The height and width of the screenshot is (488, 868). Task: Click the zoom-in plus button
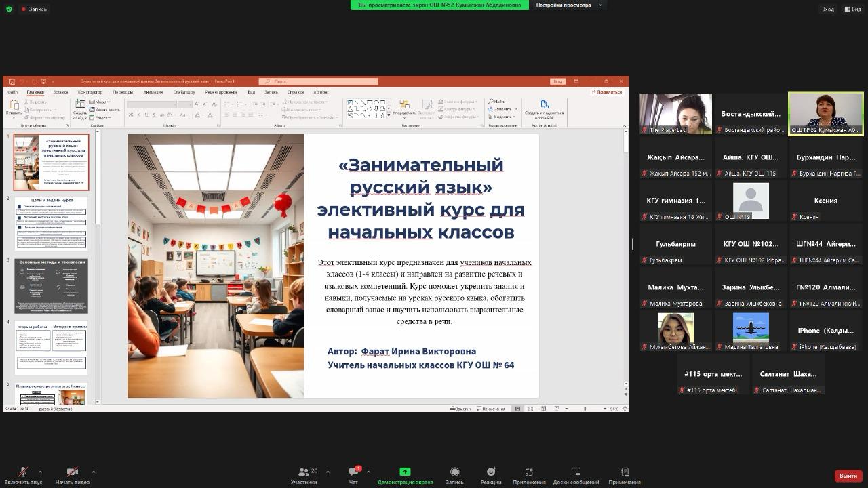coord(605,409)
